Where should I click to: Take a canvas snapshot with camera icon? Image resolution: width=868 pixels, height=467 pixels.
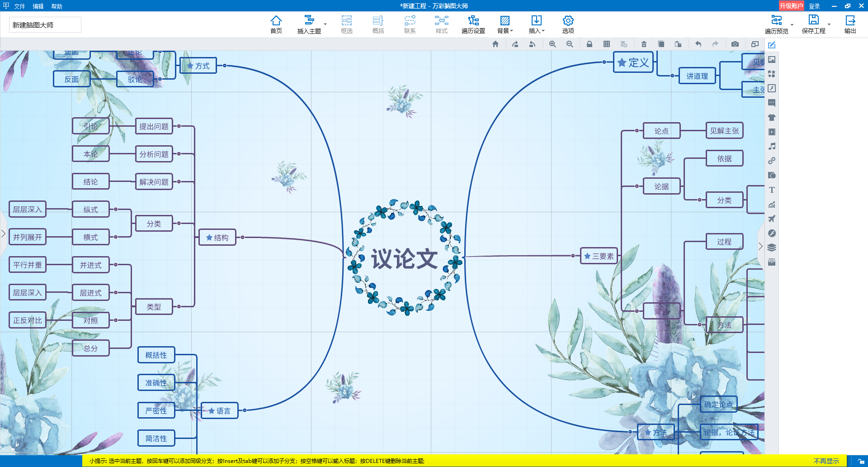coord(735,44)
